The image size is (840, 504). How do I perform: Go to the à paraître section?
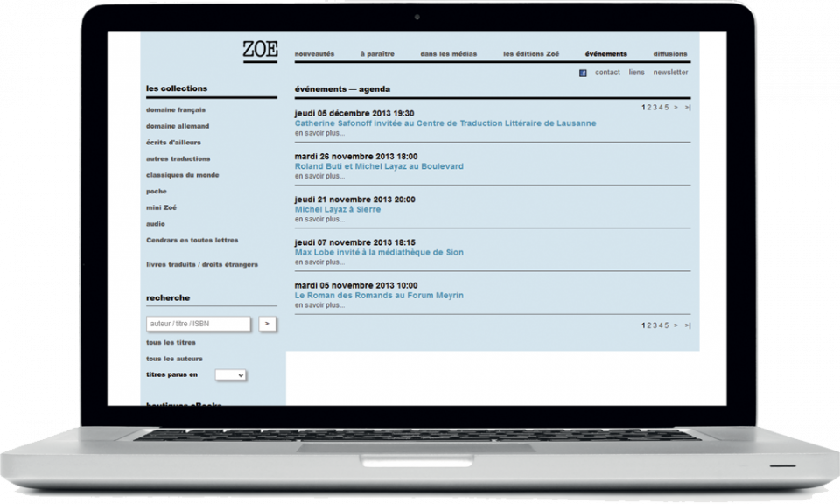[377, 54]
